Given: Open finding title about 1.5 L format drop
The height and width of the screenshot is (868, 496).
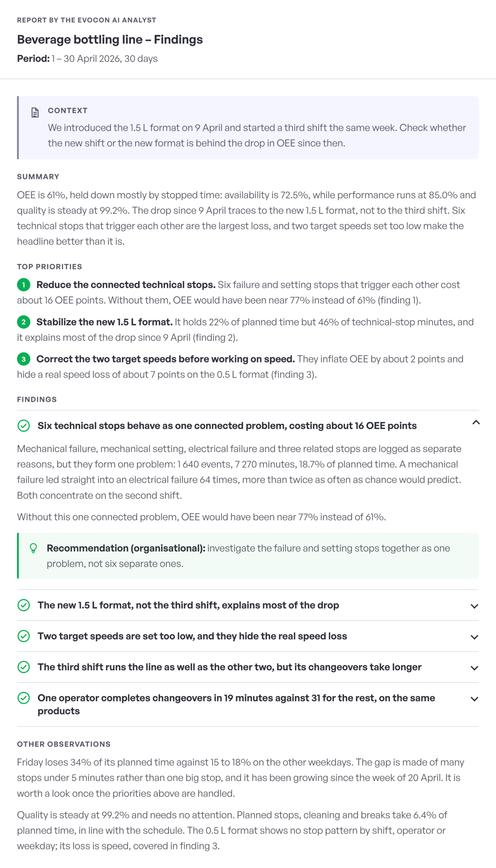Looking at the screenshot, I should point(188,605).
